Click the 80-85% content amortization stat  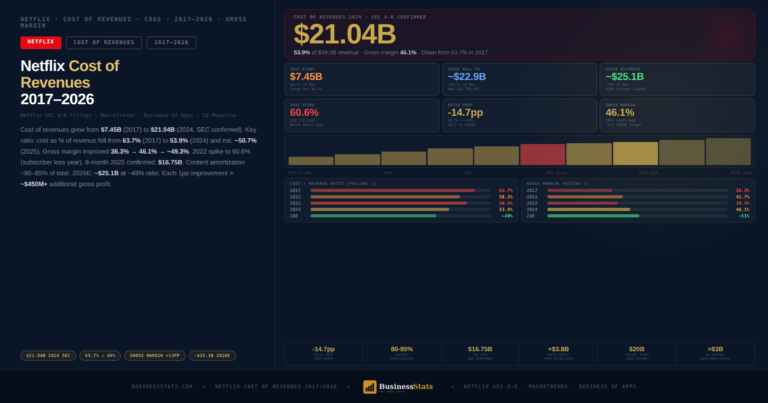tap(402, 354)
